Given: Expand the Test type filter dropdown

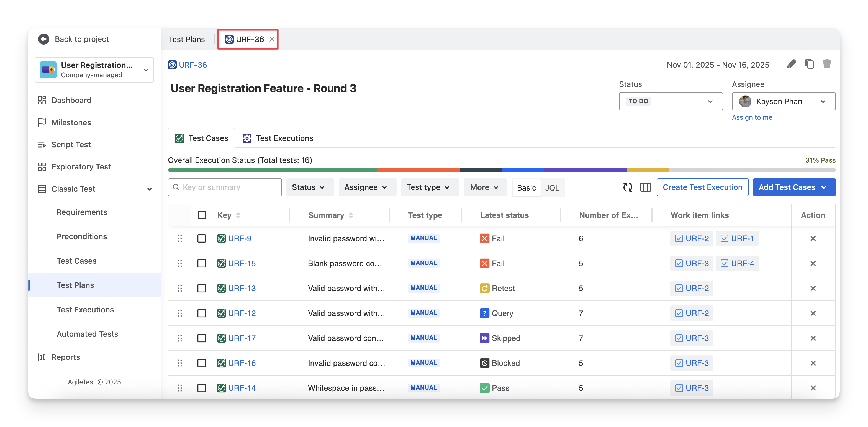Looking at the screenshot, I should 428,187.
